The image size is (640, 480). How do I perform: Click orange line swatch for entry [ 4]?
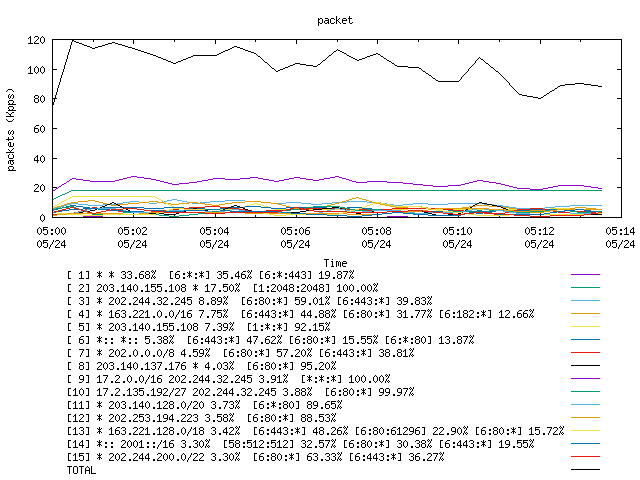(585, 314)
